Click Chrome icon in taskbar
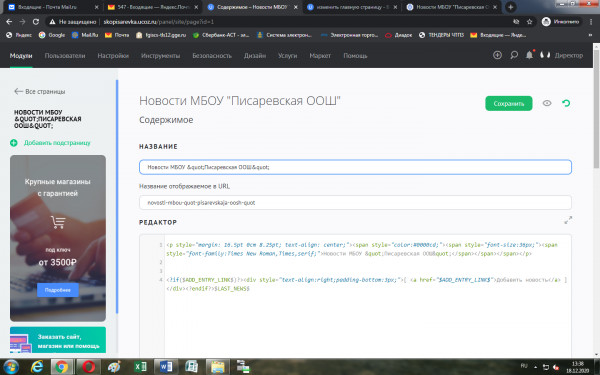The height and width of the screenshot is (375, 600). 61,367
